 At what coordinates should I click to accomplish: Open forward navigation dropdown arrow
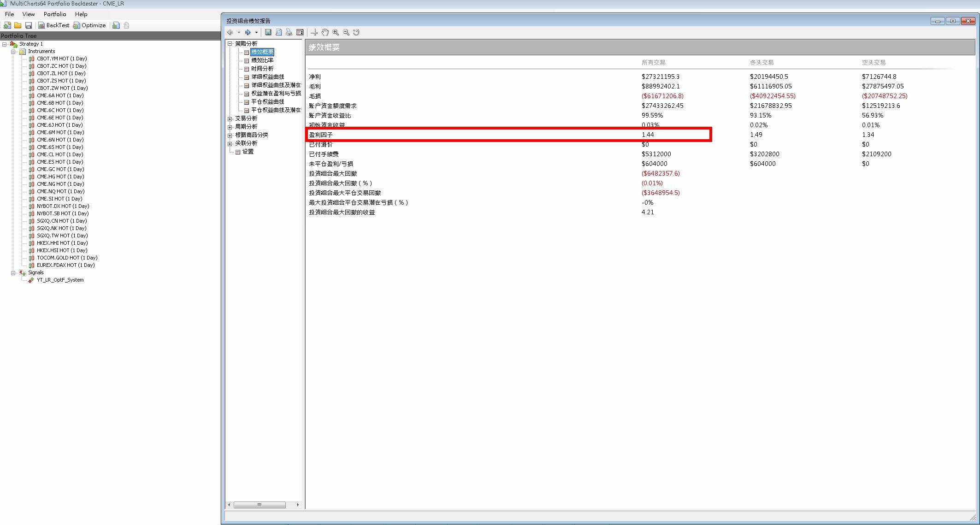(x=256, y=32)
